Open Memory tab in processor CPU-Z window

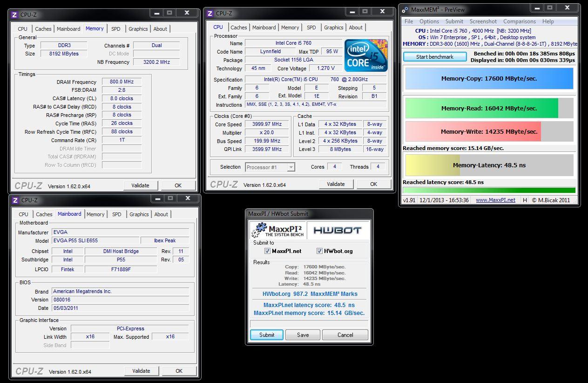click(290, 27)
